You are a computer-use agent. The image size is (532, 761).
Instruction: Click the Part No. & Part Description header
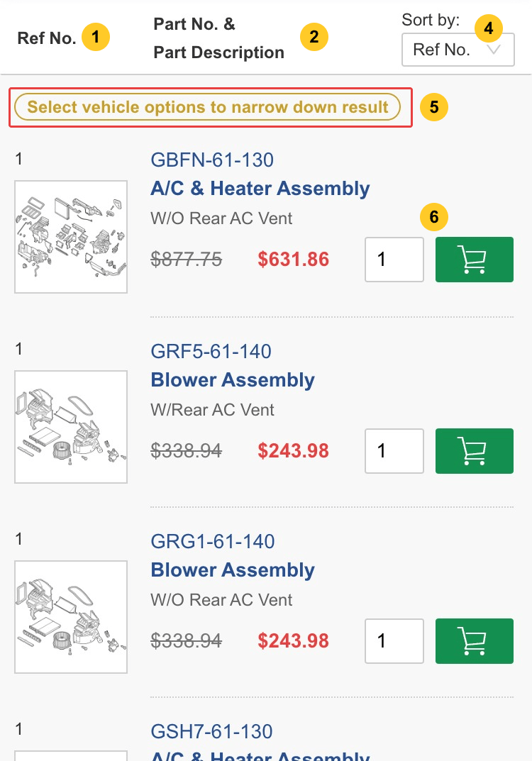point(218,38)
